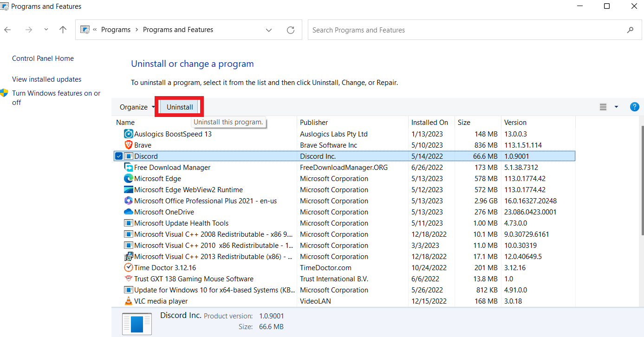Select the Brave row by its name
The height and width of the screenshot is (337, 644).
point(143,145)
